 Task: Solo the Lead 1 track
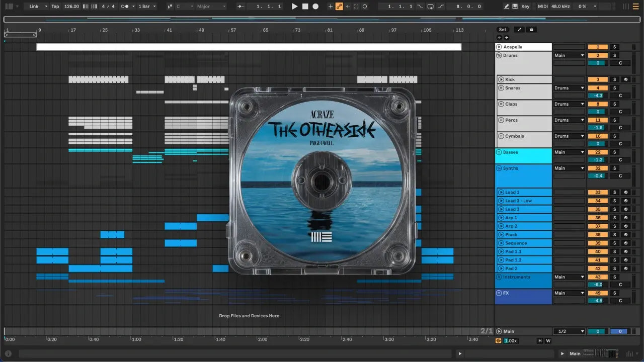[614, 192]
